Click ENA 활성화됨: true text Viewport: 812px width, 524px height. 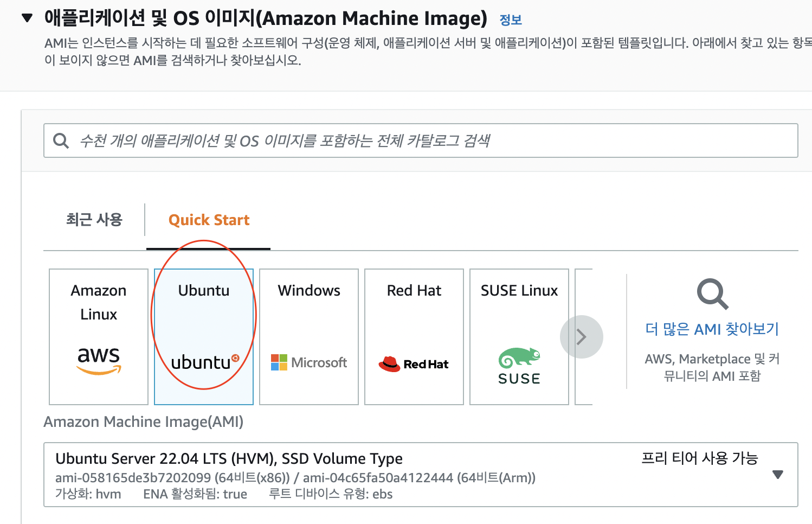(x=195, y=494)
